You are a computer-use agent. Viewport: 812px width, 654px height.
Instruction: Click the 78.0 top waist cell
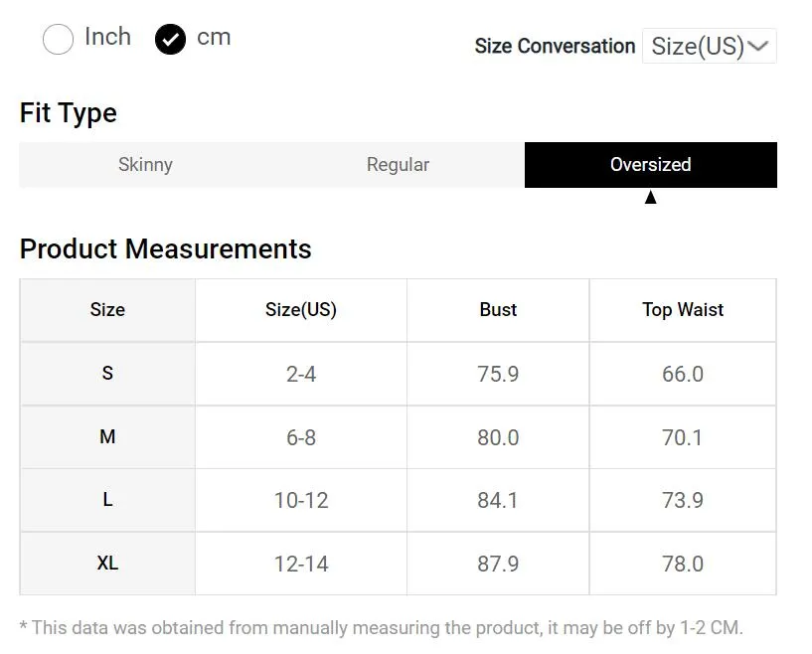pyautogui.click(x=683, y=564)
